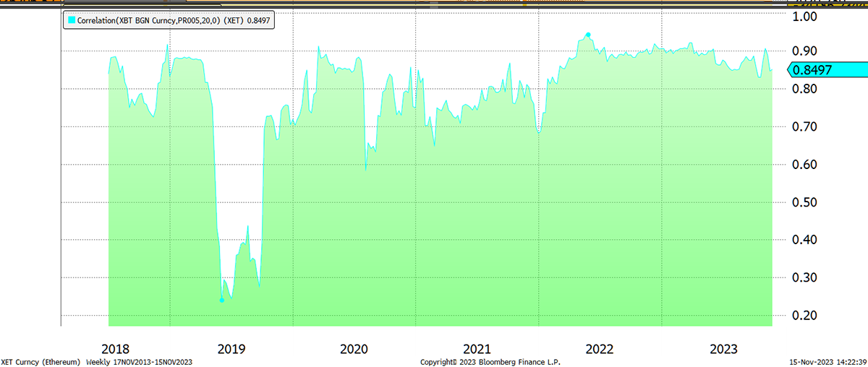Click the 1.00 y-axis label
The height and width of the screenshot is (367, 868).
coord(805,15)
